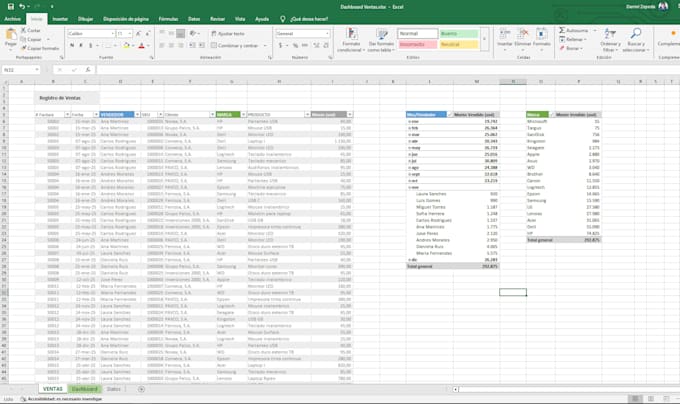Screen dimensions: 680x404
Task: Switch to the Insertar ribbon tab
Action: click(x=60, y=19)
